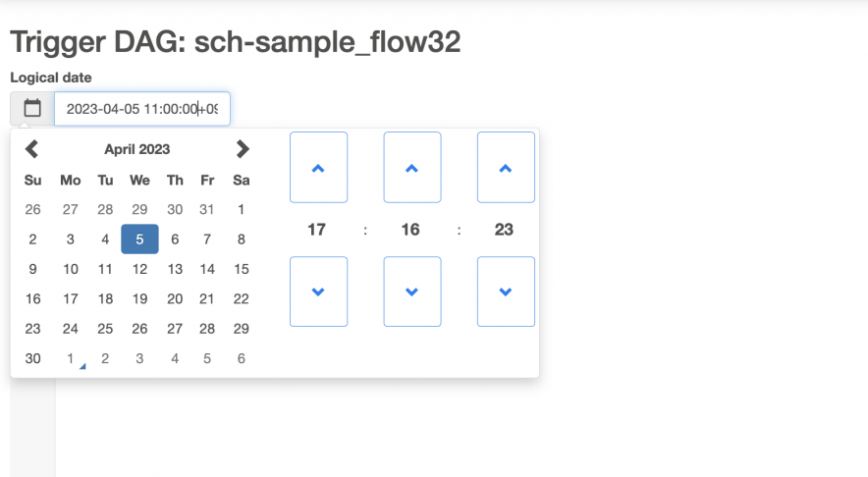Increase the second with the up arrow
This screenshot has height=477, width=868.
[x=506, y=168]
